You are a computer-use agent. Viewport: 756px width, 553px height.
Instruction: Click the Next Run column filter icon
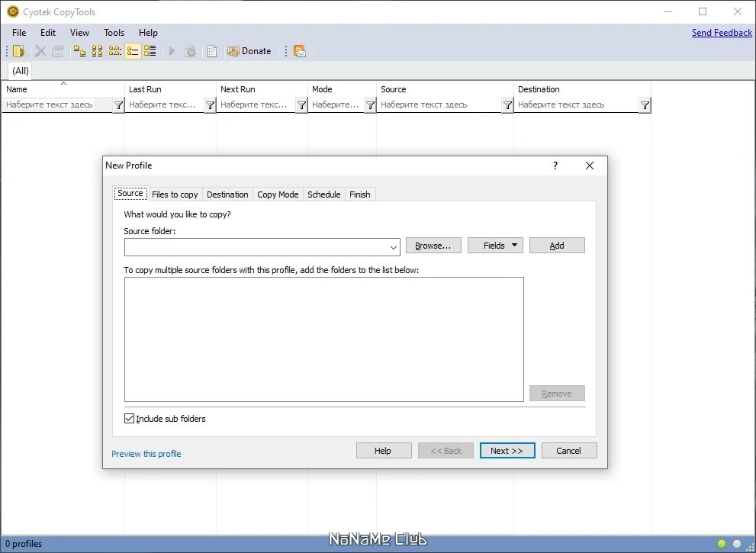click(302, 104)
